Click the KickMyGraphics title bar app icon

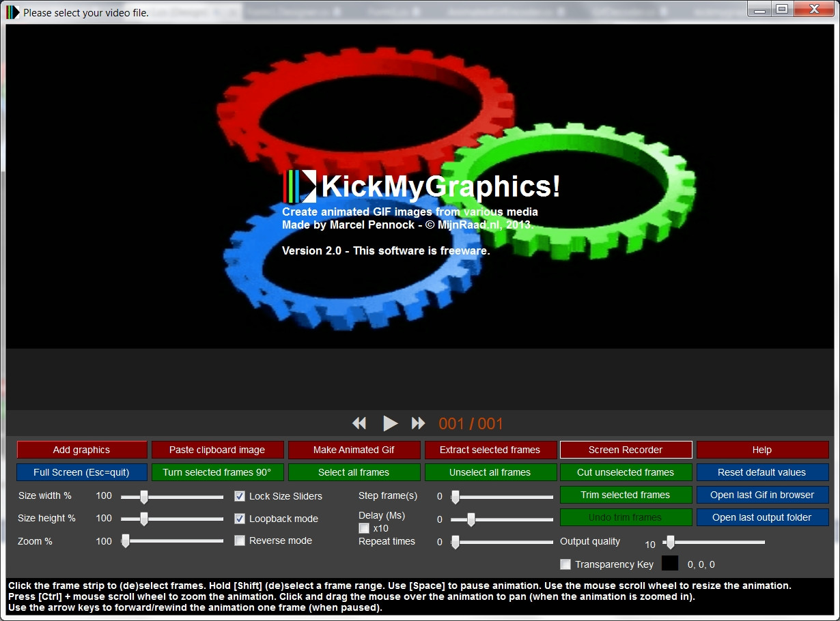click(13, 12)
